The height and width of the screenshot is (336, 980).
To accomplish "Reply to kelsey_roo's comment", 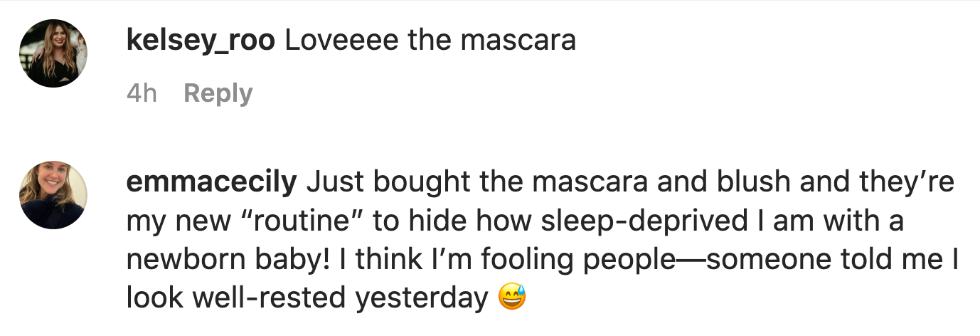I will click(218, 93).
